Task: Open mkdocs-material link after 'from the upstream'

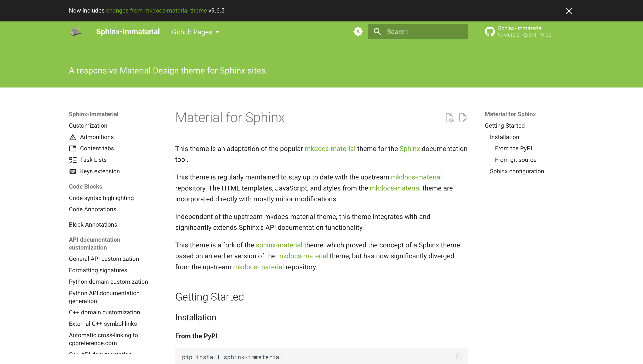Action: (x=258, y=267)
